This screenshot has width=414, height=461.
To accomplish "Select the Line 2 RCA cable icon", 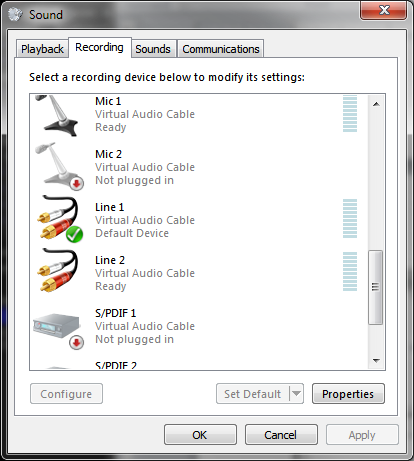I will coord(58,270).
